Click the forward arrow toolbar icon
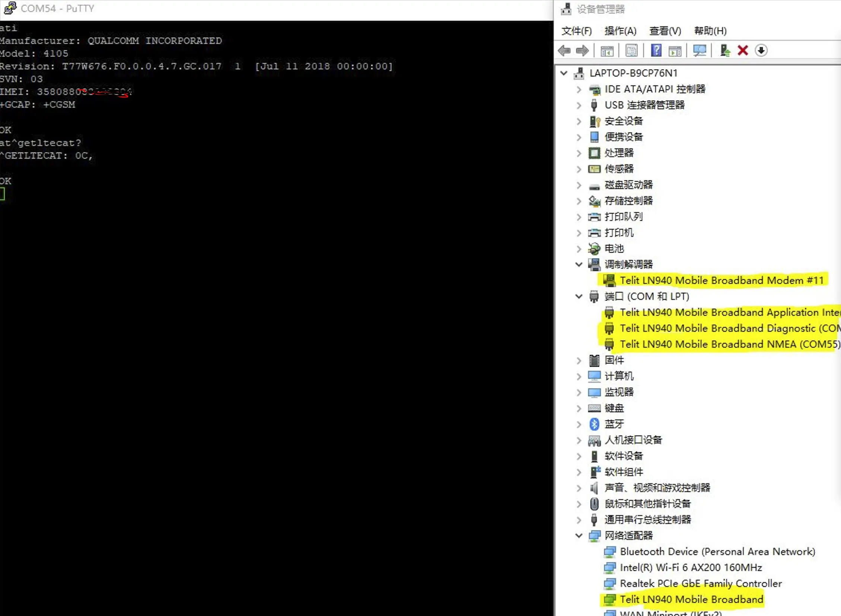The image size is (841, 616). tap(582, 50)
